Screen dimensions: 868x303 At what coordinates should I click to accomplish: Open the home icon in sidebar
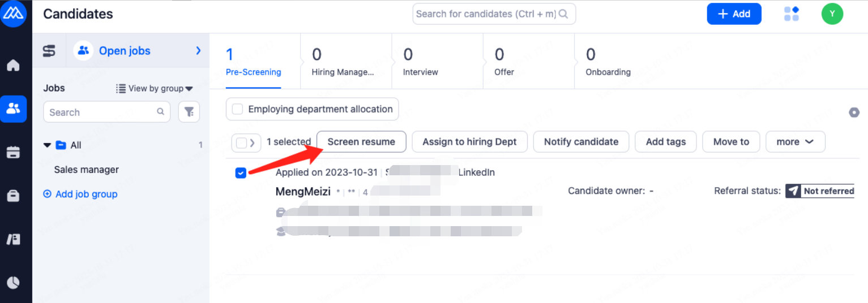coord(13,66)
